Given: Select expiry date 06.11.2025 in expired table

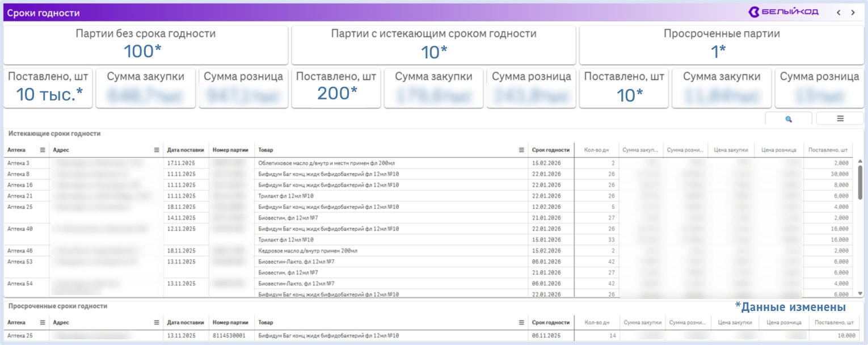Looking at the screenshot, I should (551, 335).
